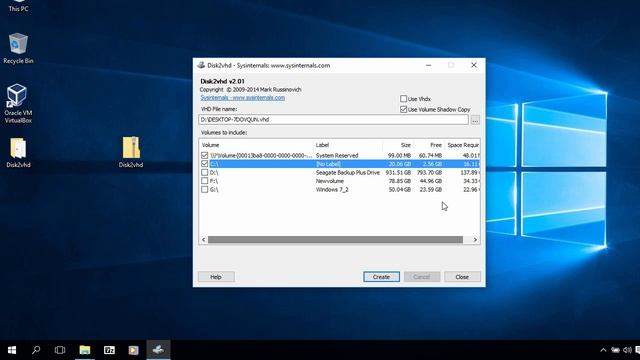Click the '50.04 GB' size cell

tap(400, 189)
